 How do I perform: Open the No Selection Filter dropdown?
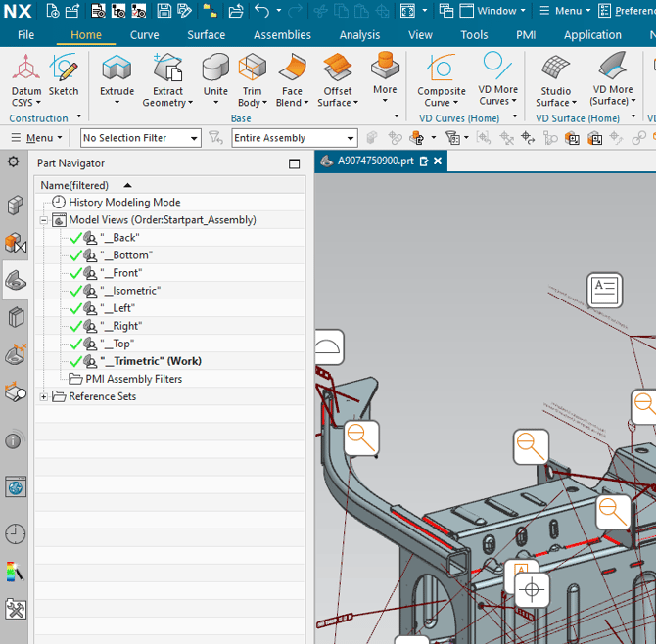[141, 138]
